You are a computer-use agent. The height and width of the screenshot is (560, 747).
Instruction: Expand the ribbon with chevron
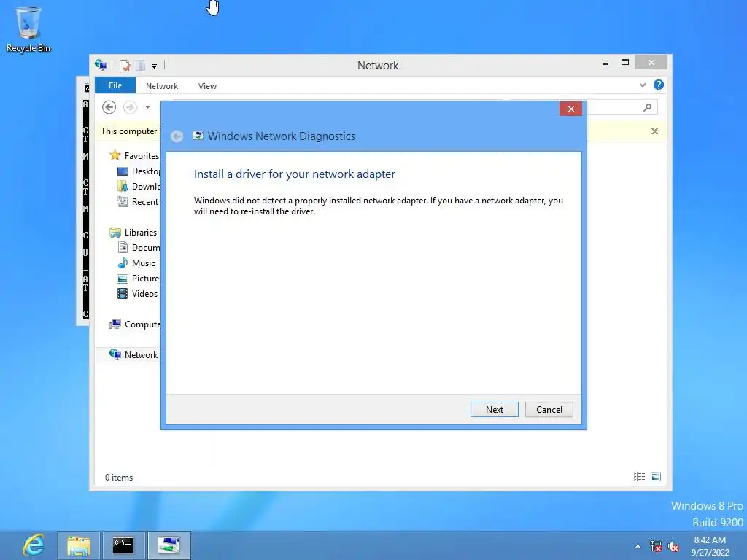[642, 85]
